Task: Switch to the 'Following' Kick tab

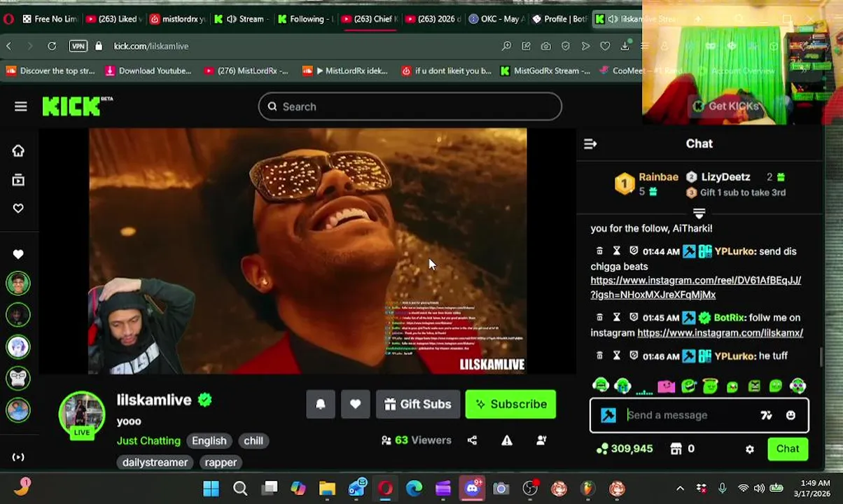Action: [305, 19]
